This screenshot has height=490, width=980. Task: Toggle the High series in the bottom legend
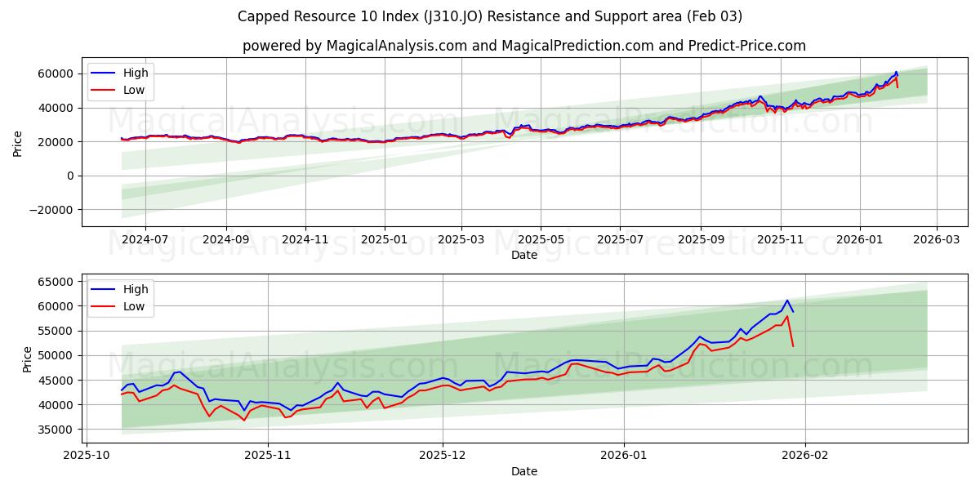pyautogui.click(x=136, y=288)
